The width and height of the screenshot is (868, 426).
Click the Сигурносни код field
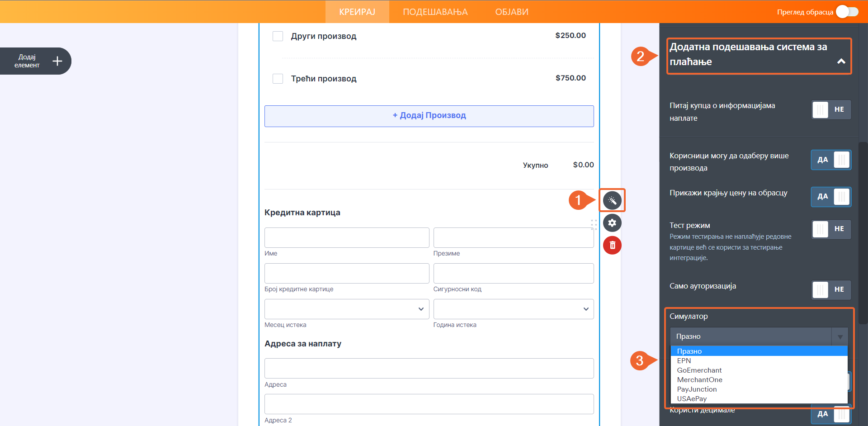[514, 274]
